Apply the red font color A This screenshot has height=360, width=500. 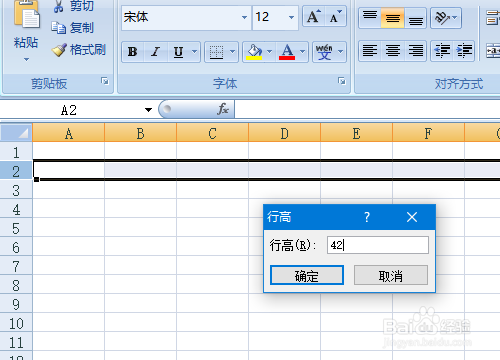click(287, 52)
